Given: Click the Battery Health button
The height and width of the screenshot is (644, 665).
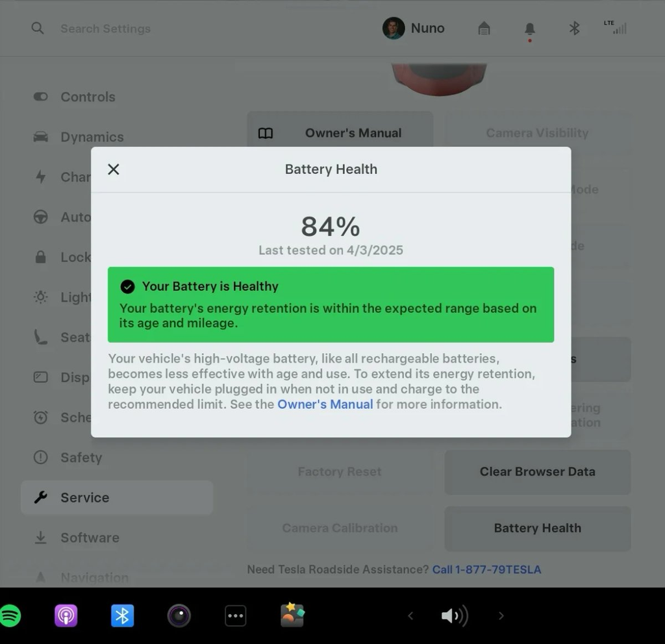Looking at the screenshot, I should (x=537, y=528).
